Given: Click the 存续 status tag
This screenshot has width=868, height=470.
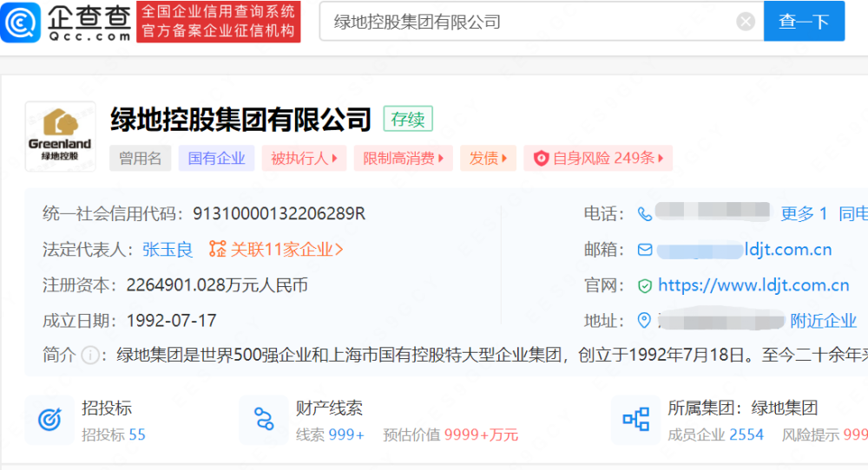Looking at the screenshot, I should (408, 119).
